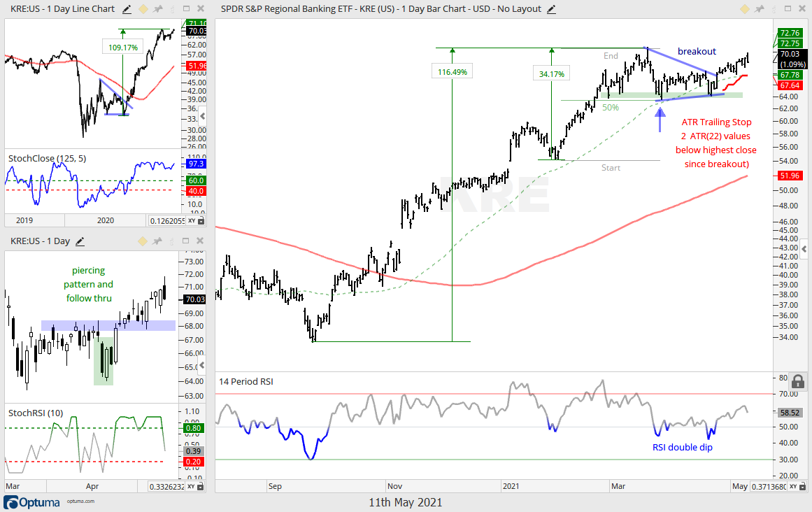Click XY scaling button in candlestick panel
This screenshot has width=812, height=512.
[192, 487]
